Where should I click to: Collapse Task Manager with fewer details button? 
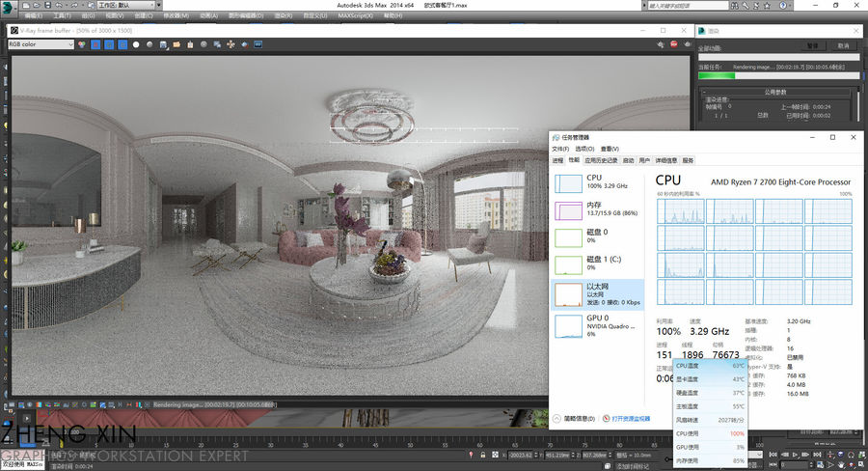(574, 419)
